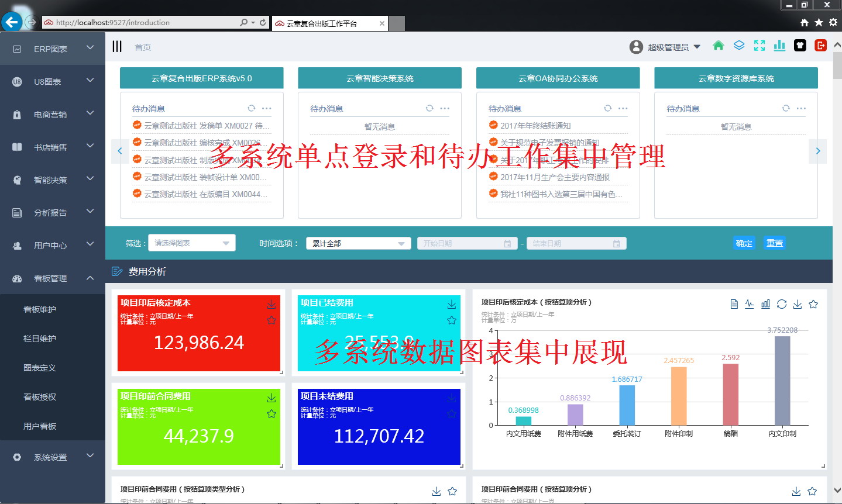
Task: Click the green home icon in header
Action: (x=719, y=46)
